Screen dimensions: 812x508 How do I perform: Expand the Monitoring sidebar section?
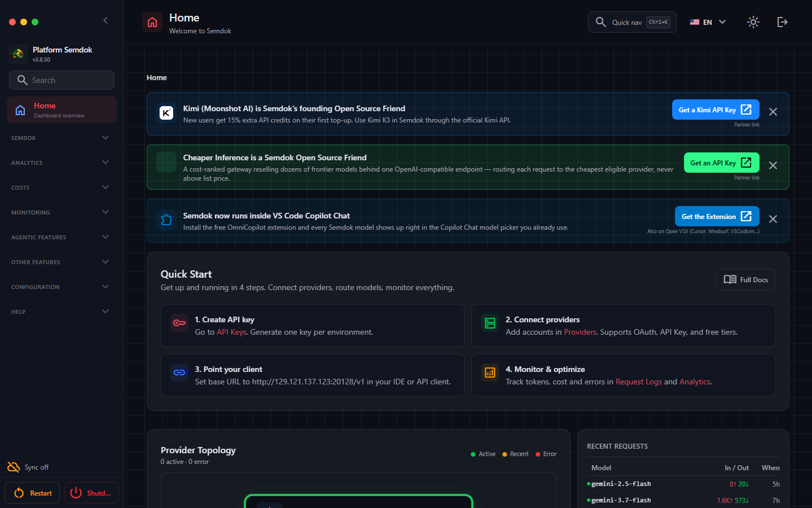pos(60,212)
